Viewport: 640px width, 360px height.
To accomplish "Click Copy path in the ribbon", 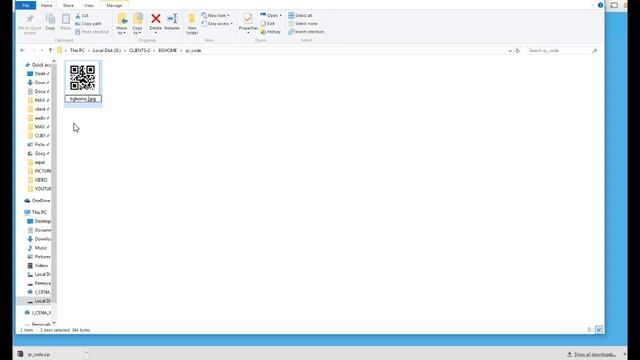I will click(x=88, y=24).
